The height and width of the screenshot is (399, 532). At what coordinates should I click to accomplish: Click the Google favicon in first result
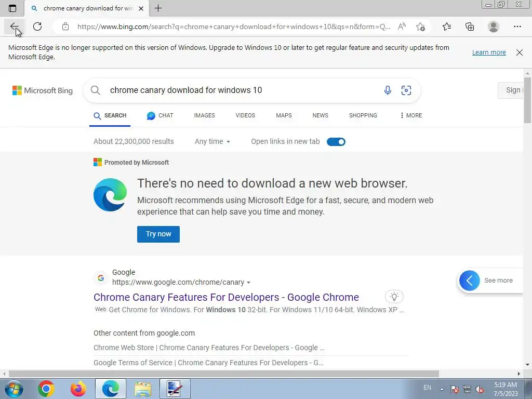point(101,278)
